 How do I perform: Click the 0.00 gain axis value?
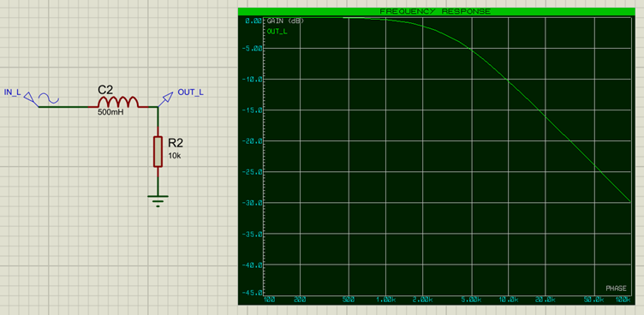click(253, 21)
